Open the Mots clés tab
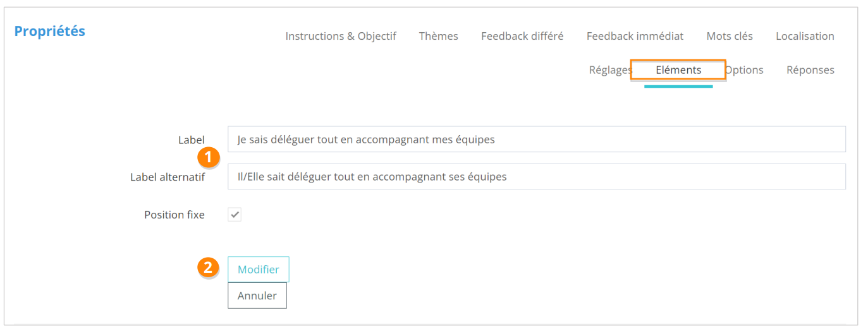This screenshot has width=868, height=329. (x=730, y=36)
